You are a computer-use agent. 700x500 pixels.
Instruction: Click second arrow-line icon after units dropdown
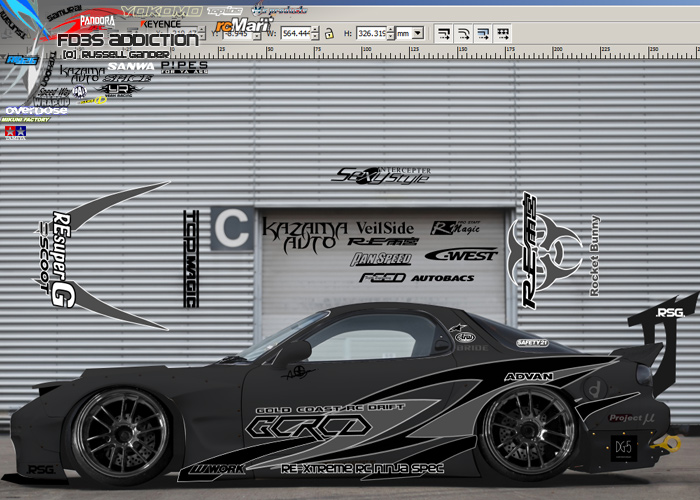463,33
